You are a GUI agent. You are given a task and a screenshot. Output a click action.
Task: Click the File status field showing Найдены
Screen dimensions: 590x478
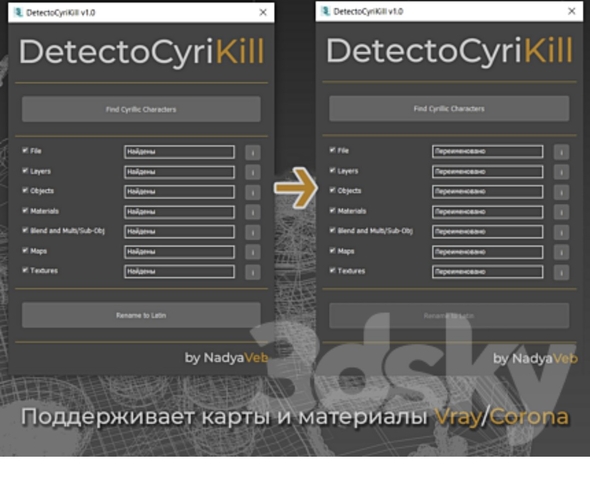point(179,152)
